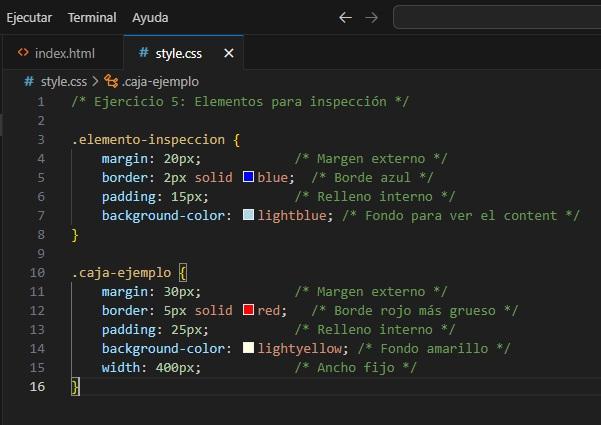Screen dimensions: 601x425
Task: Click the 'Fondo amarillo' comment
Action: (434, 349)
